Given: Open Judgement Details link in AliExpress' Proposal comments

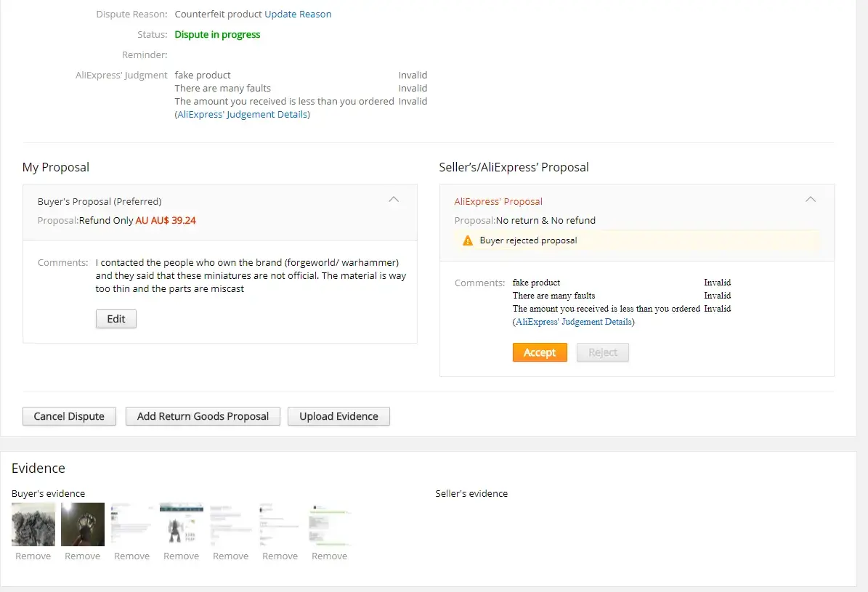Looking at the screenshot, I should (574, 322).
